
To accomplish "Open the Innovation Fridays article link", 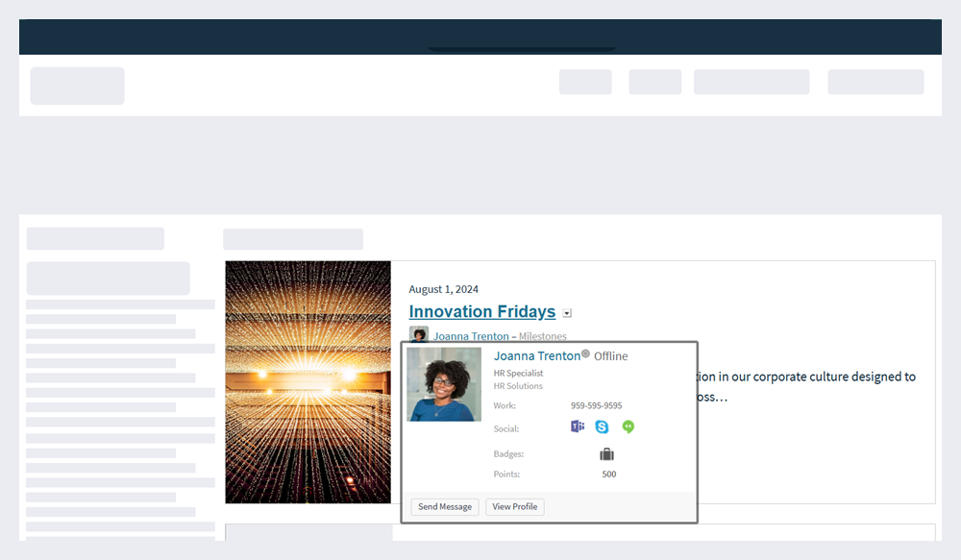I will (482, 311).
